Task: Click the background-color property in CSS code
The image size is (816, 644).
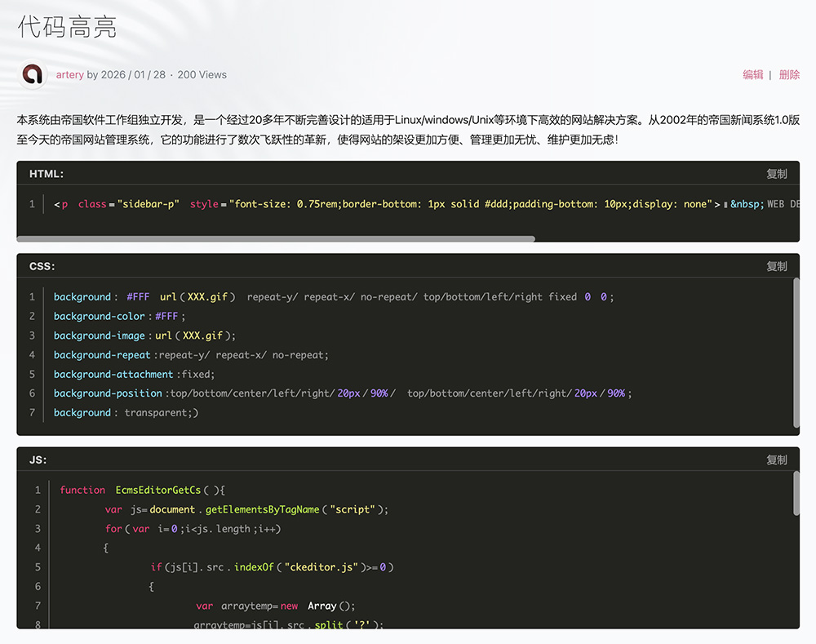Action: coord(100,317)
